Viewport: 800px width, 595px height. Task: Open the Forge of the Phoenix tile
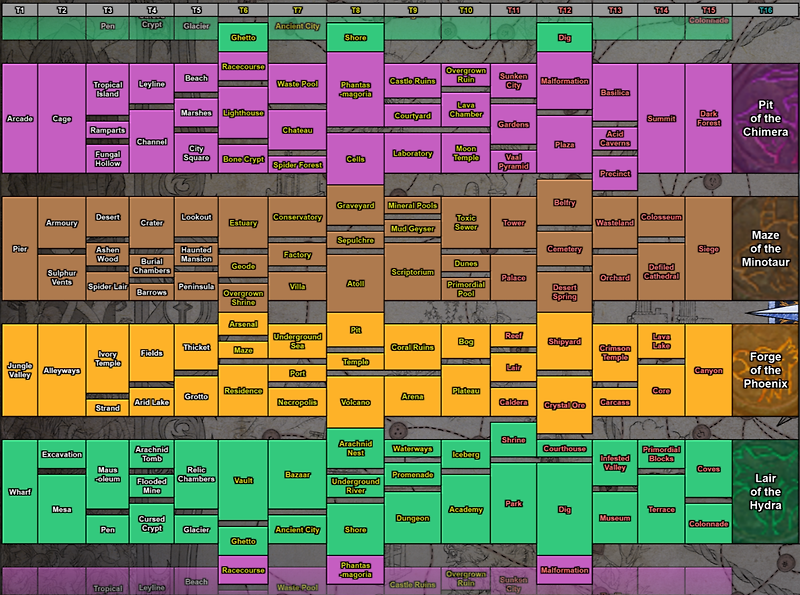coord(765,370)
